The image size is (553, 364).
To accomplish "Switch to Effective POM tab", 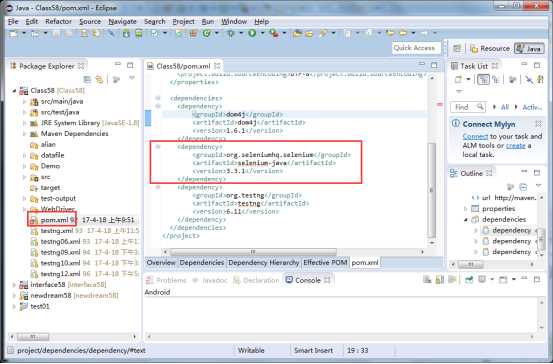I will 325,263.
